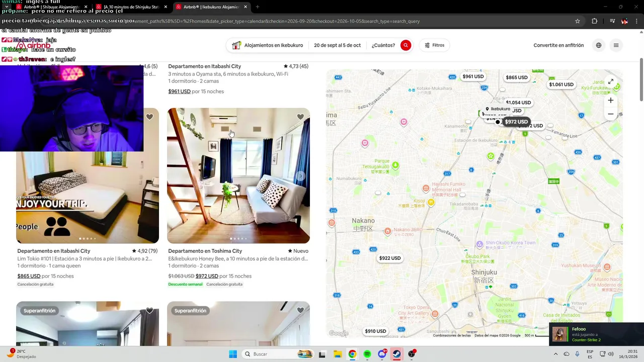Click 'Combinaciones de teclas' on map

tap(452, 335)
